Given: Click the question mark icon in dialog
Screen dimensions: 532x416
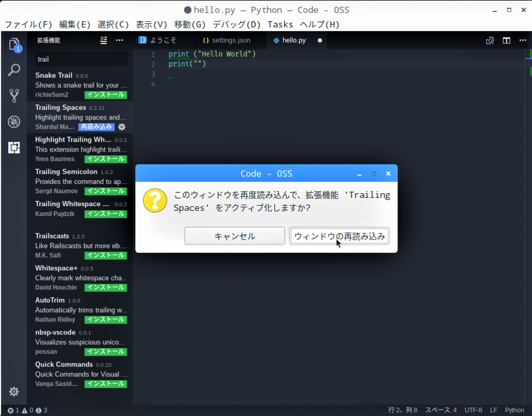Looking at the screenshot, I should coord(155,200).
